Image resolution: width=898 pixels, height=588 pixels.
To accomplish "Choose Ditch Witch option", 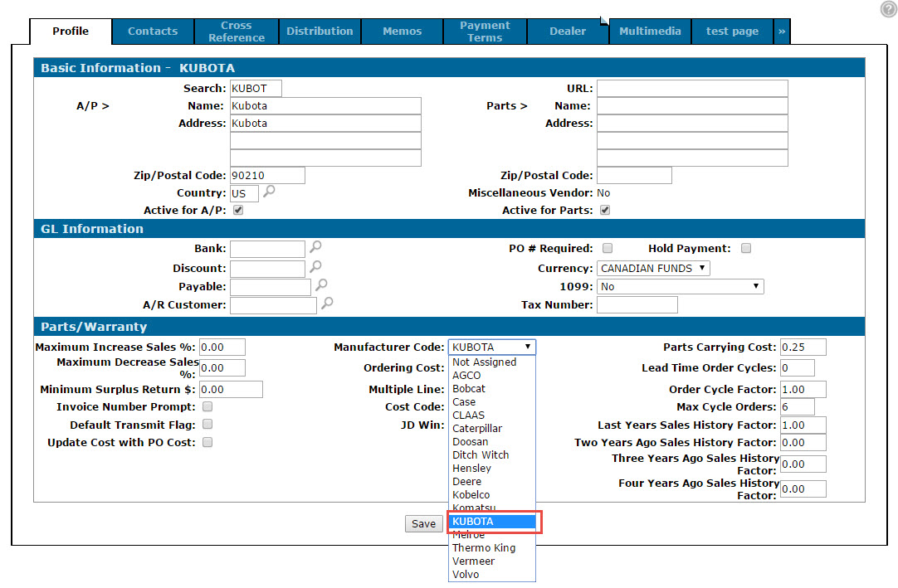I will 492,454.
